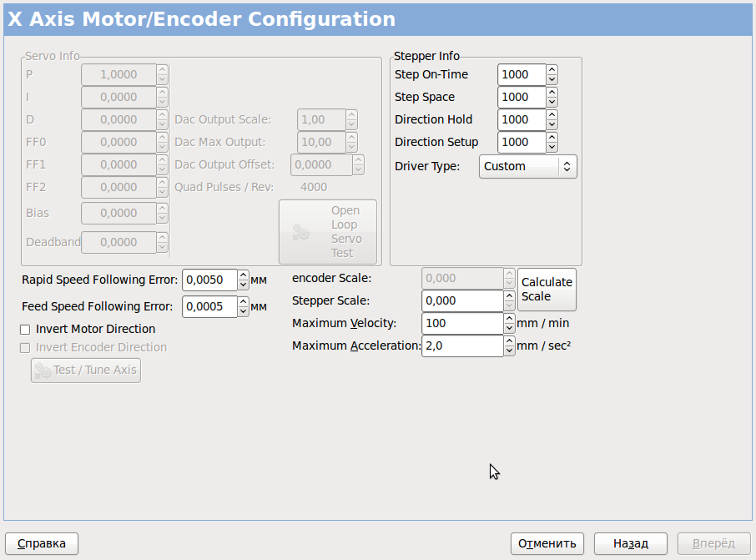Image resolution: width=756 pixels, height=560 pixels.
Task: Focus the Step On-Time value field
Action: tap(522, 75)
